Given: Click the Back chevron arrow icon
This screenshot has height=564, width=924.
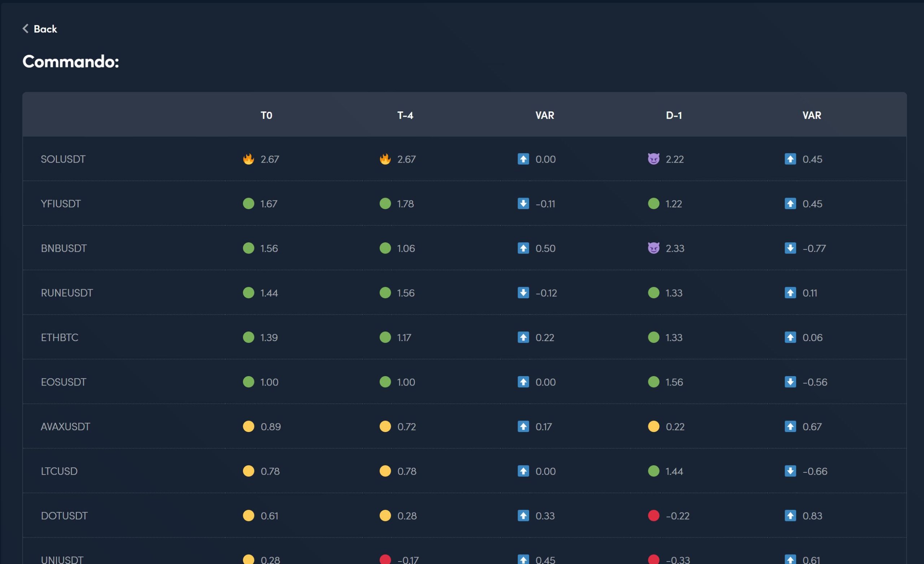Looking at the screenshot, I should pos(26,28).
